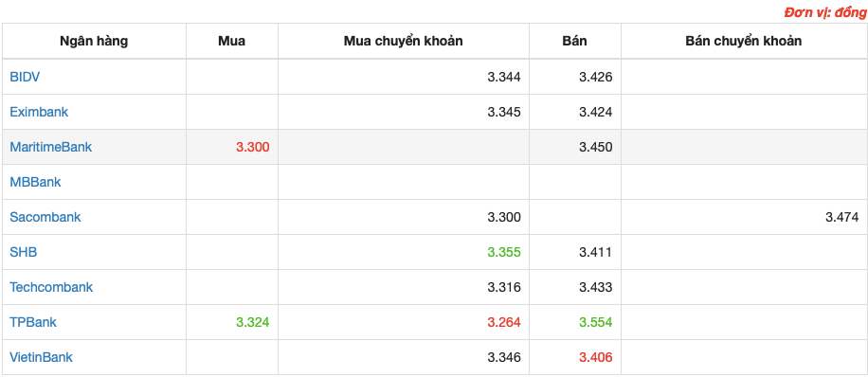This screenshot has width=868, height=377.
Task: Select Sacombank's 3.474 transfer sell rate
Action: 842,217
